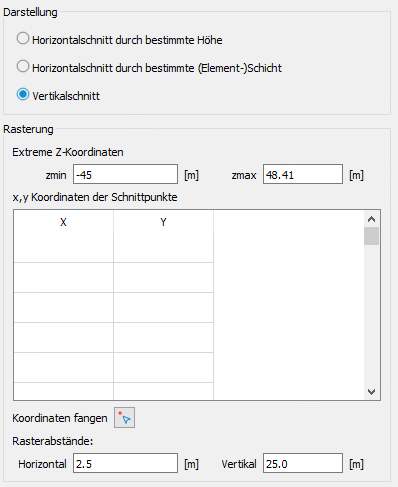Viewport: 398px width, 487px height.
Task: Click the scroll down arrow of coordinate table
Action: [371, 391]
